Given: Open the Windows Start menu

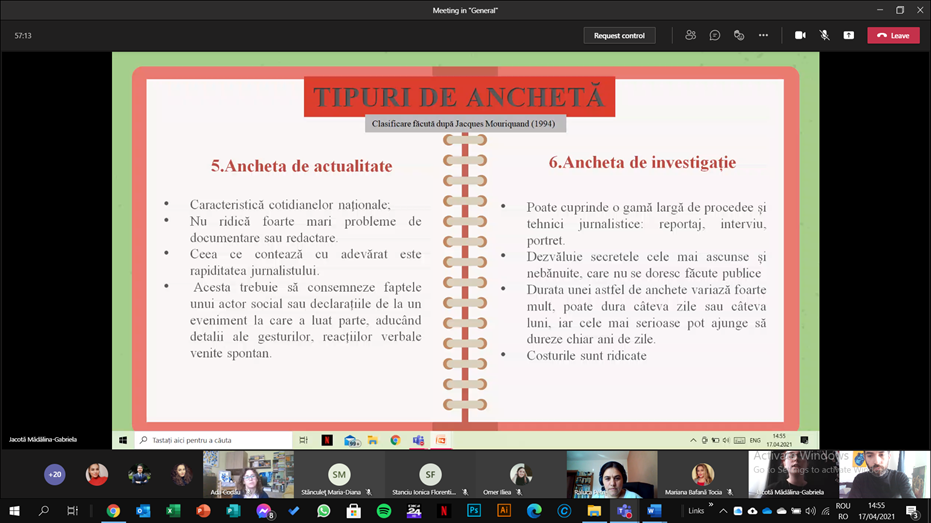Looking at the screenshot, I should click(x=14, y=511).
